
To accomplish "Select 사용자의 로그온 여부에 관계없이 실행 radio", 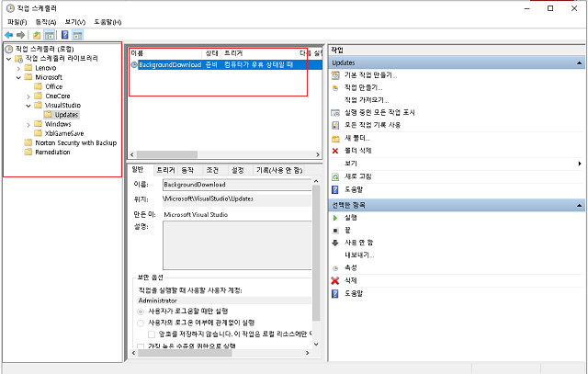I will [141, 323].
